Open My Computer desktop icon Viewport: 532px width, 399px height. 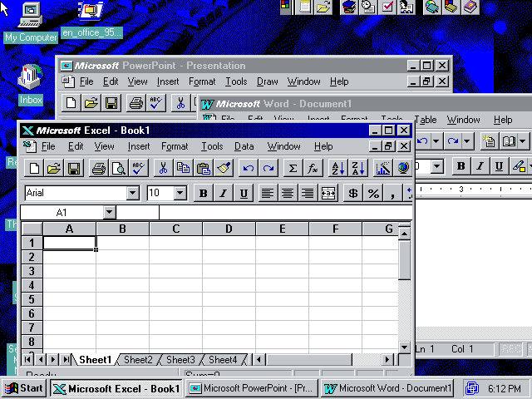click(31, 22)
